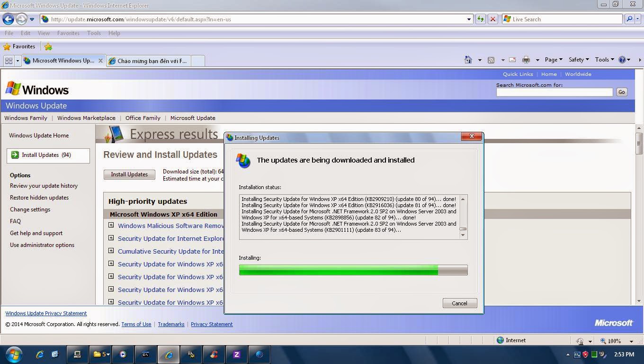Image resolution: width=644 pixels, height=364 pixels.
Task: Click the Quick Tabs grid icon
Action: click(8, 61)
